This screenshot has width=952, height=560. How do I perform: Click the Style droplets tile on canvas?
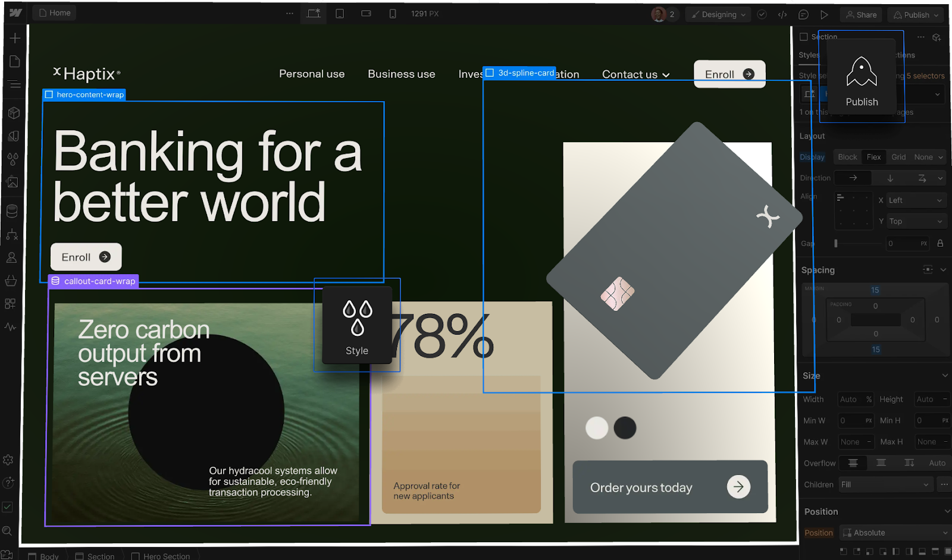pyautogui.click(x=357, y=325)
